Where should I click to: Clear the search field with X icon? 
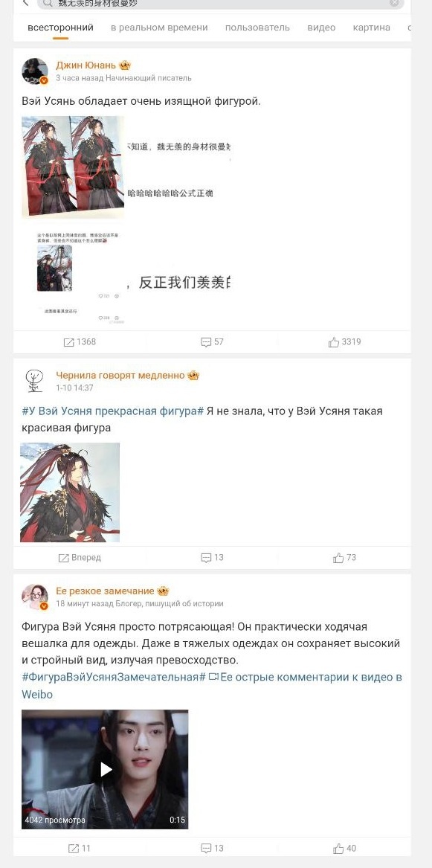(x=394, y=3)
